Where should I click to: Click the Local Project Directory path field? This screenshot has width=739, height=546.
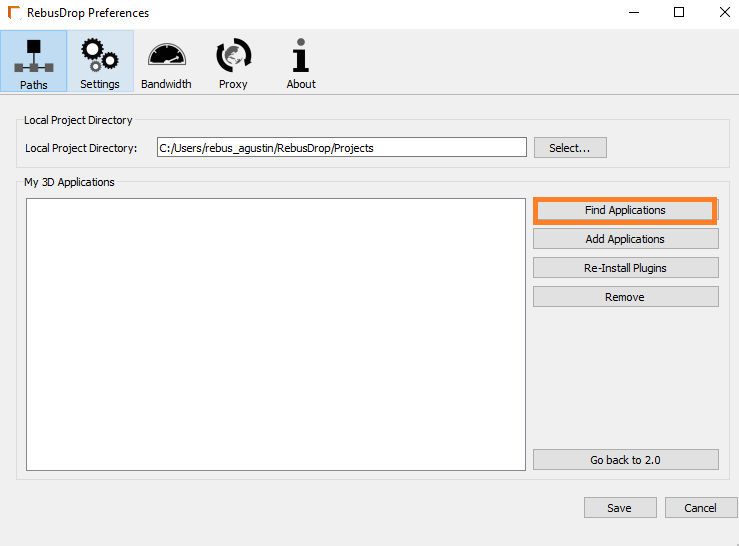(342, 148)
